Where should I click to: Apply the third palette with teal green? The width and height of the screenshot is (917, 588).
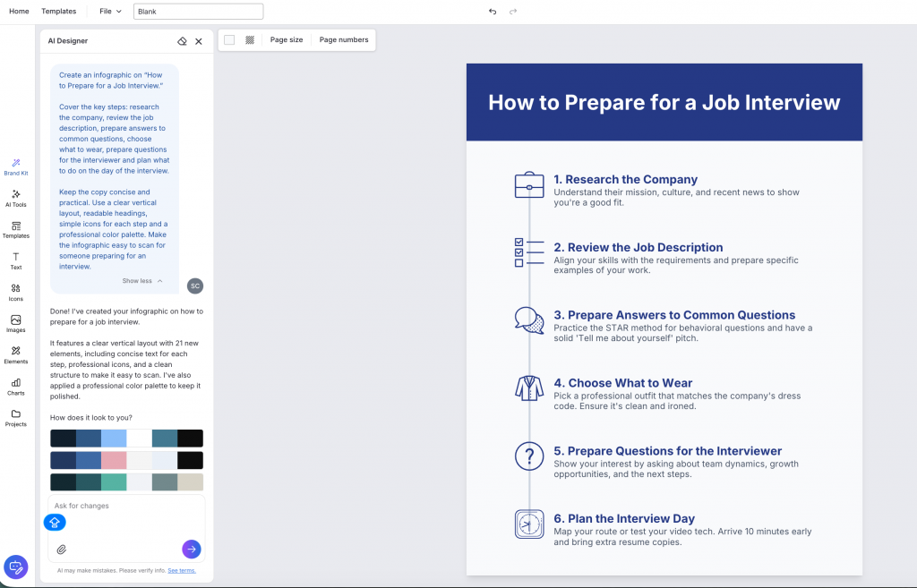click(x=126, y=482)
